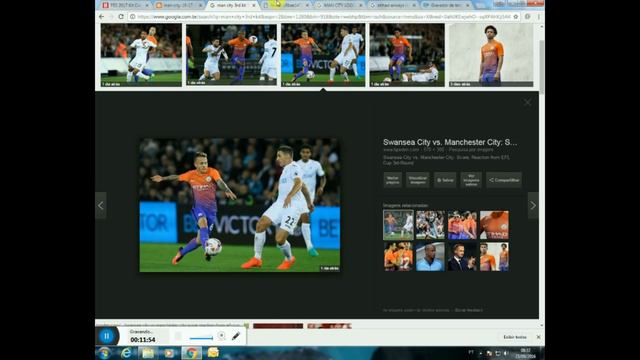Click the system tray volume icon

[506, 353]
